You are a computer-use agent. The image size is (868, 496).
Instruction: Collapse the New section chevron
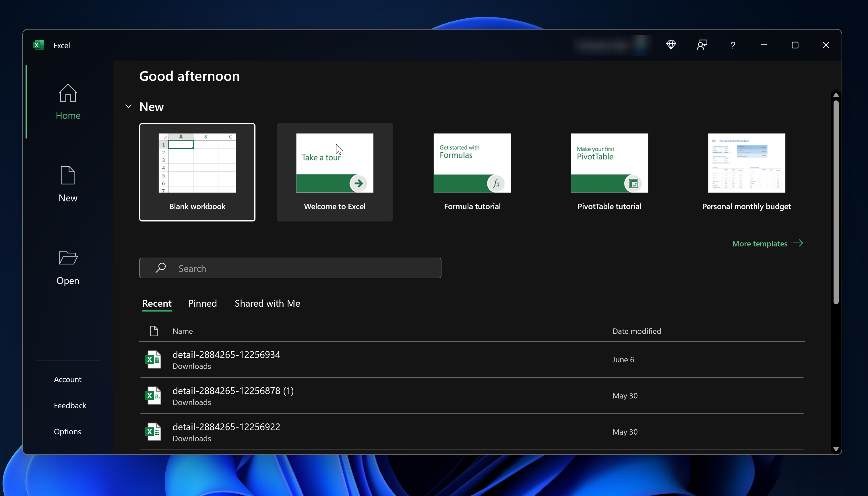coord(129,106)
